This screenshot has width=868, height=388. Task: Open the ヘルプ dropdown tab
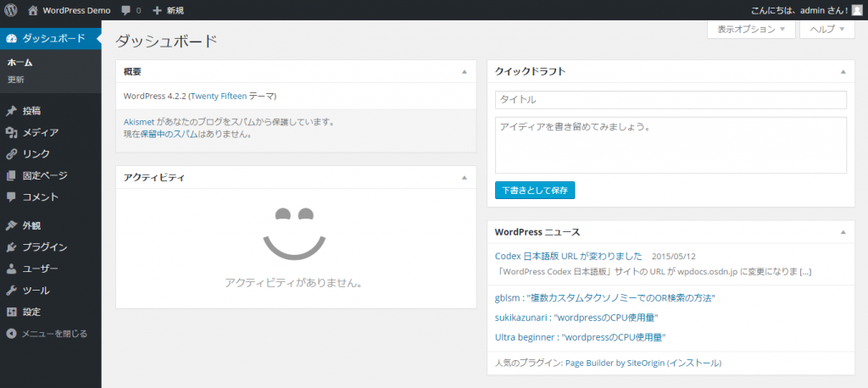tap(827, 30)
